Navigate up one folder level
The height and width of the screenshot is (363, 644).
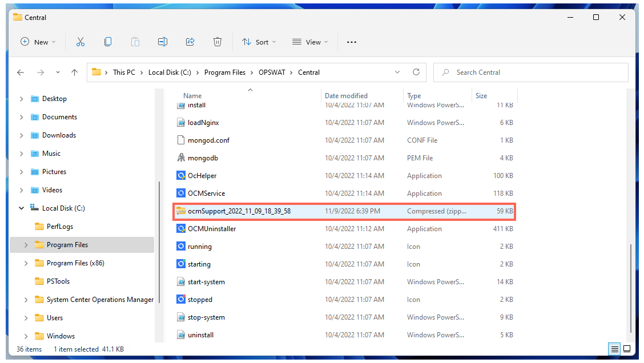pyautogui.click(x=74, y=72)
